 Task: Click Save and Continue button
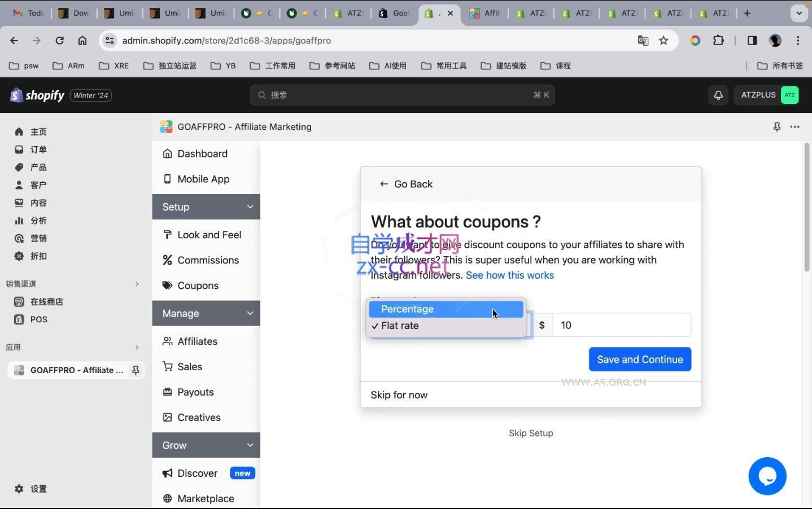[639, 359]
